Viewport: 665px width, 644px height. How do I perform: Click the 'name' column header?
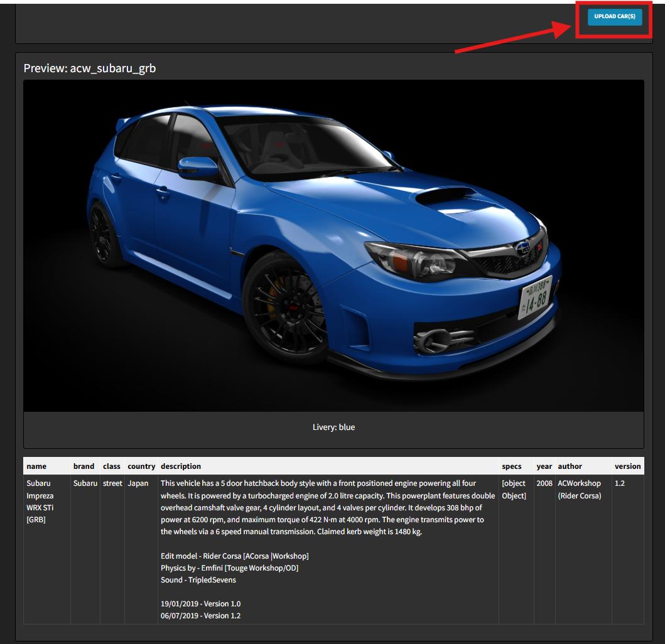tap(46, 466)
